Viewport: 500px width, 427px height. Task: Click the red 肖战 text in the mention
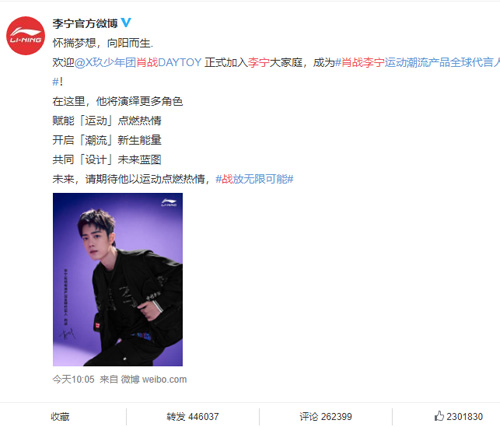[147, 62]
